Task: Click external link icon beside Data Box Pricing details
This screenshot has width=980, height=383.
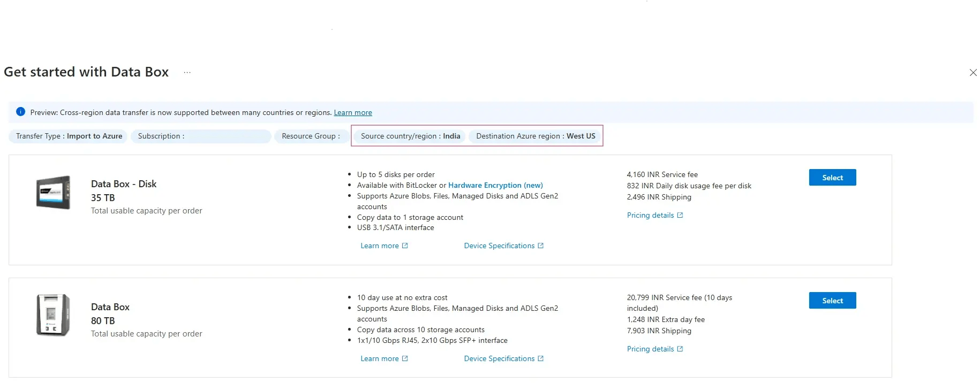Action: 680,349
